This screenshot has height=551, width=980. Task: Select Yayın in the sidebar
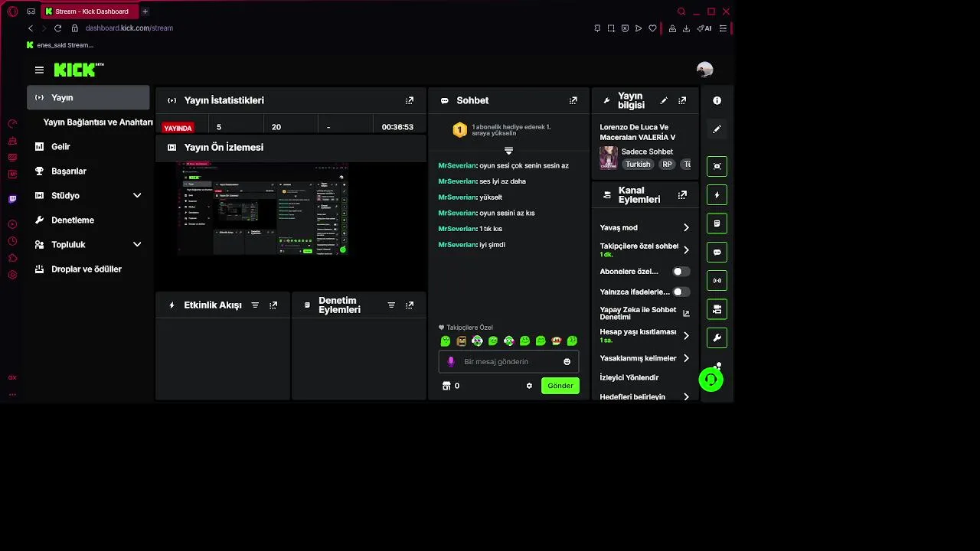[x=88, y=97]
